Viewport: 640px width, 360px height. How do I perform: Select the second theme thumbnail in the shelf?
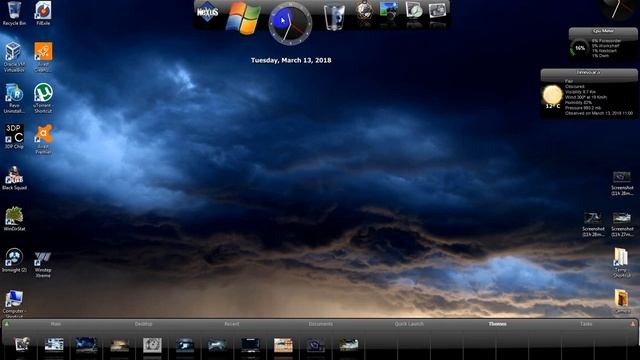pos(54,344)
